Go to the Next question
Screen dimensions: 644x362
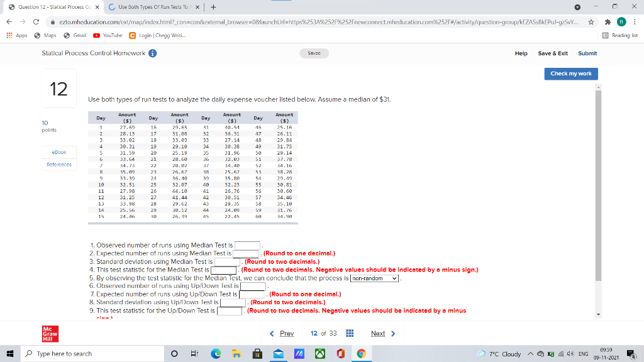[378, 334]
